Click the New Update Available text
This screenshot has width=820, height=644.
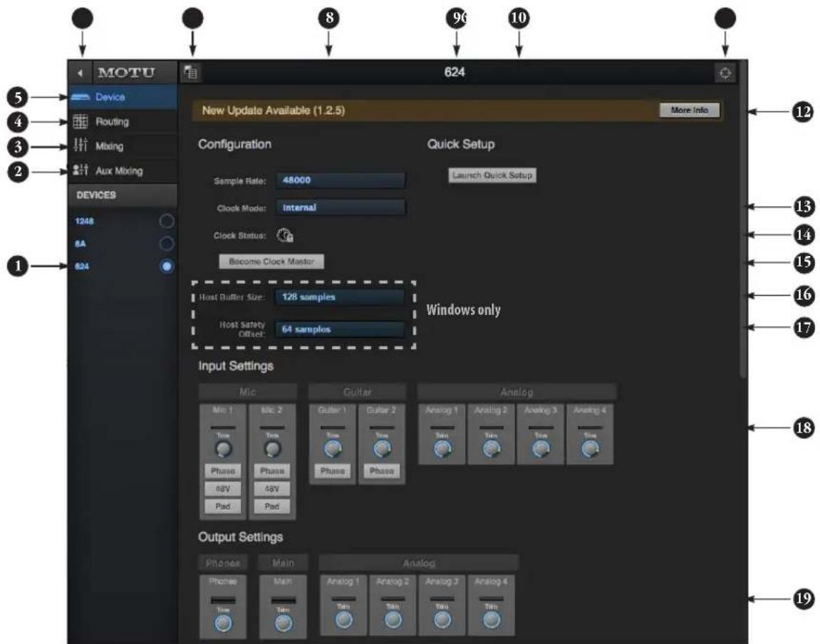(274, 110)
